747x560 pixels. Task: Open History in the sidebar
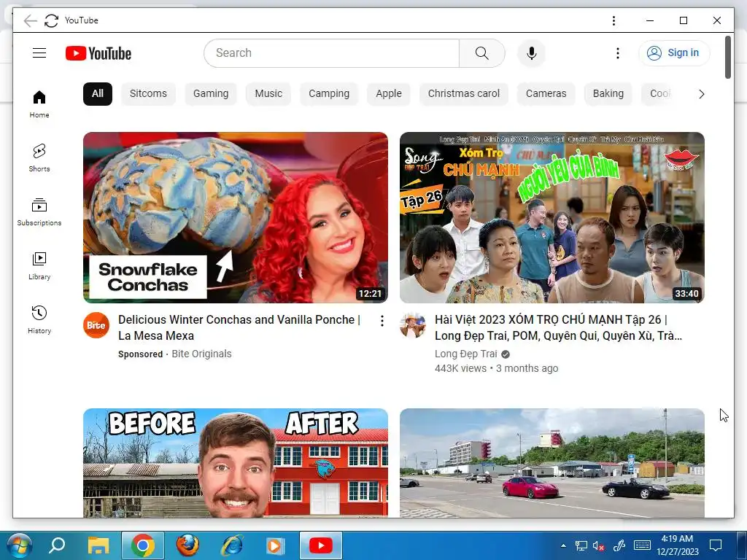pos(39,319)
